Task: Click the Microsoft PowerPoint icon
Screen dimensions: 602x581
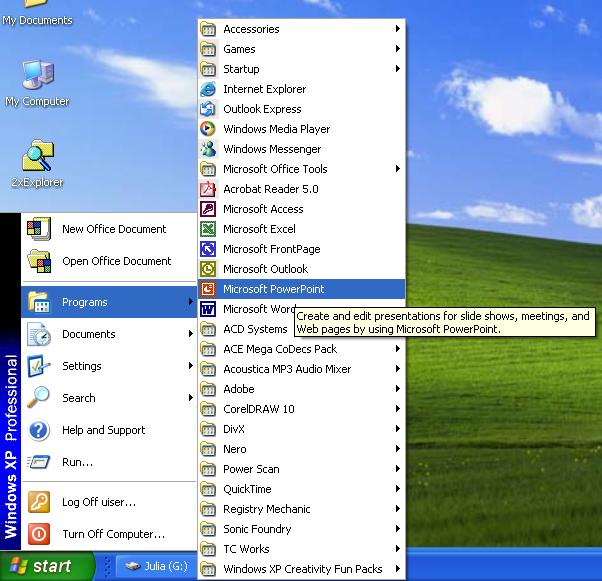Action: click(x=208, y=289)
